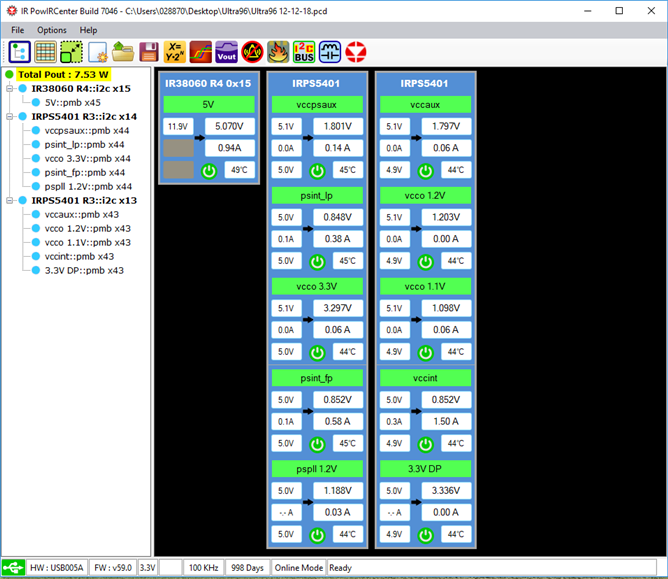Select the tree view toolbar icon
Image resolution: width=668 pixels, height=579 pixels.
[20, 52]
